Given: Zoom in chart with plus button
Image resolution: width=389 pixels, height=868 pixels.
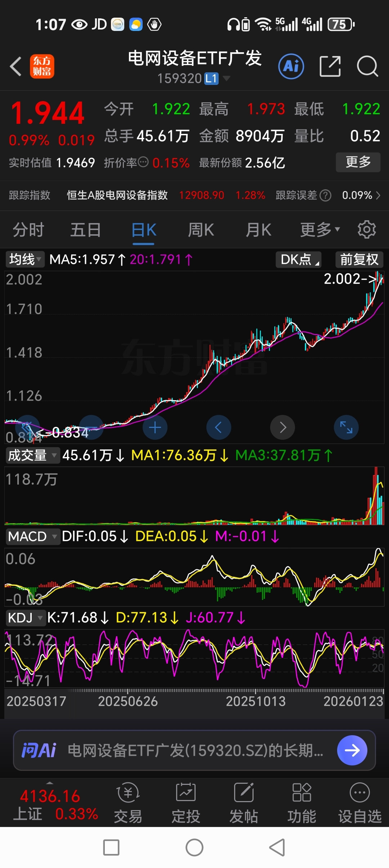Looking at the screenshot, I should coord(155,428).
